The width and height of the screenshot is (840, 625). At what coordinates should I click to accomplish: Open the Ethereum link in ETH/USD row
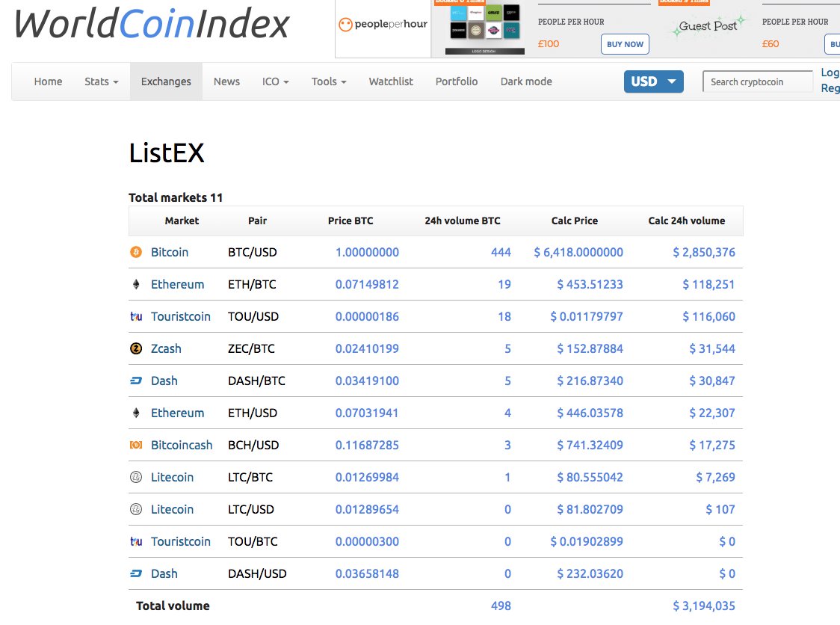[x=177, y=413]
